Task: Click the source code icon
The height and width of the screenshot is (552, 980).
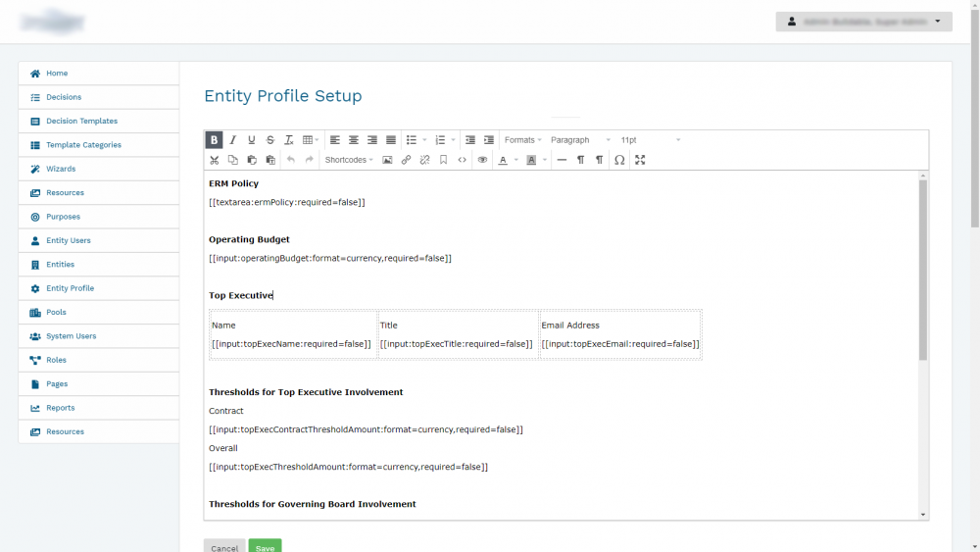Action: (462, 160)
